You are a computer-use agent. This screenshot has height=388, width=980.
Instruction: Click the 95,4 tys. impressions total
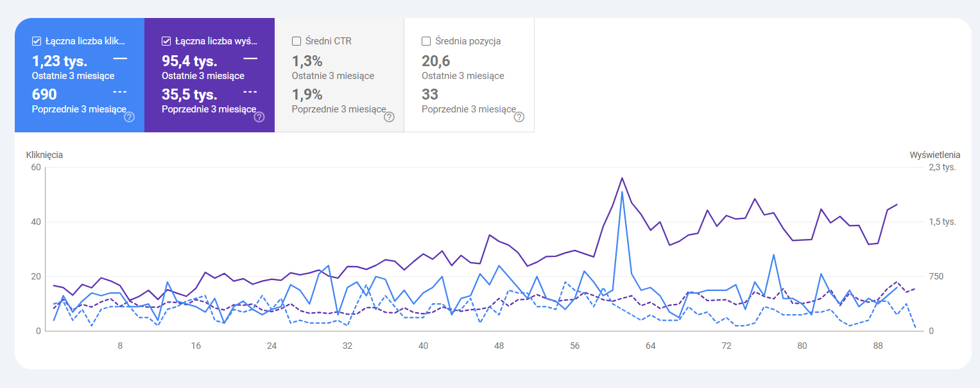pyautogui.click(x=189, y=61)
